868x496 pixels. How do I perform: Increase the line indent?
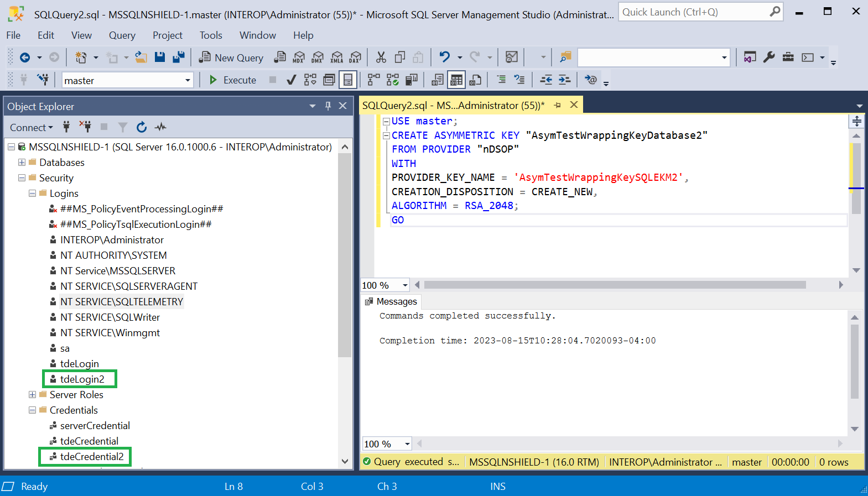[564, 80]
